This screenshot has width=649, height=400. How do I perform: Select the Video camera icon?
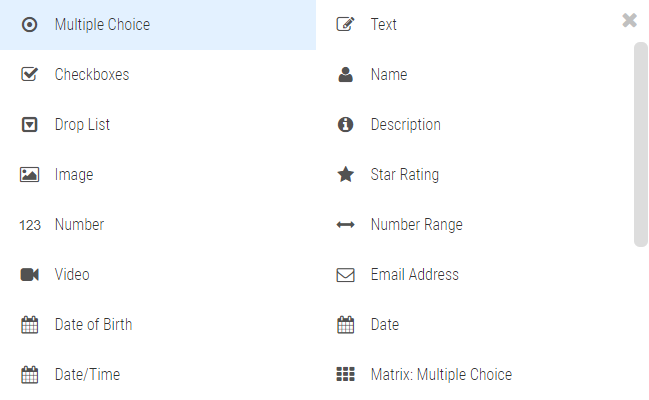(29, 275)
